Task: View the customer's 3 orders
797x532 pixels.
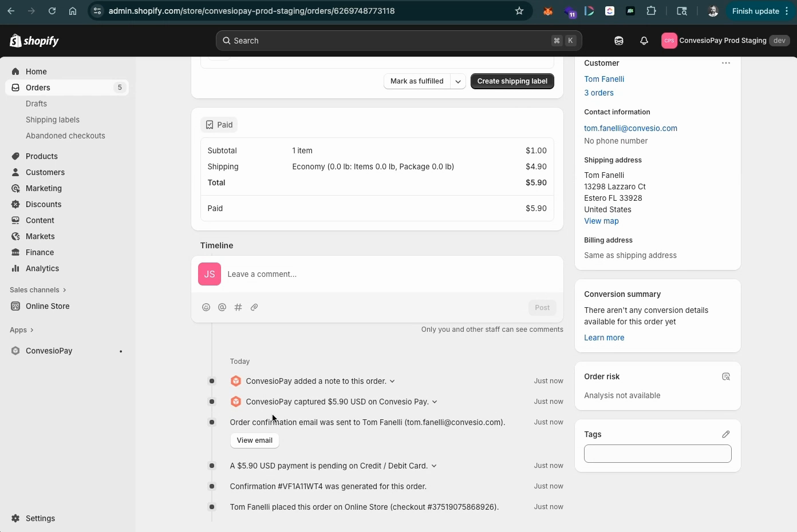Action: (599, 93)
